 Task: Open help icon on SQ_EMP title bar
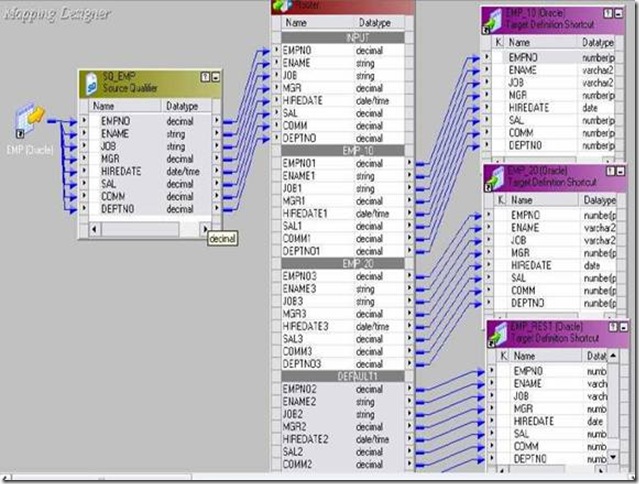click(x=205, y=77)
